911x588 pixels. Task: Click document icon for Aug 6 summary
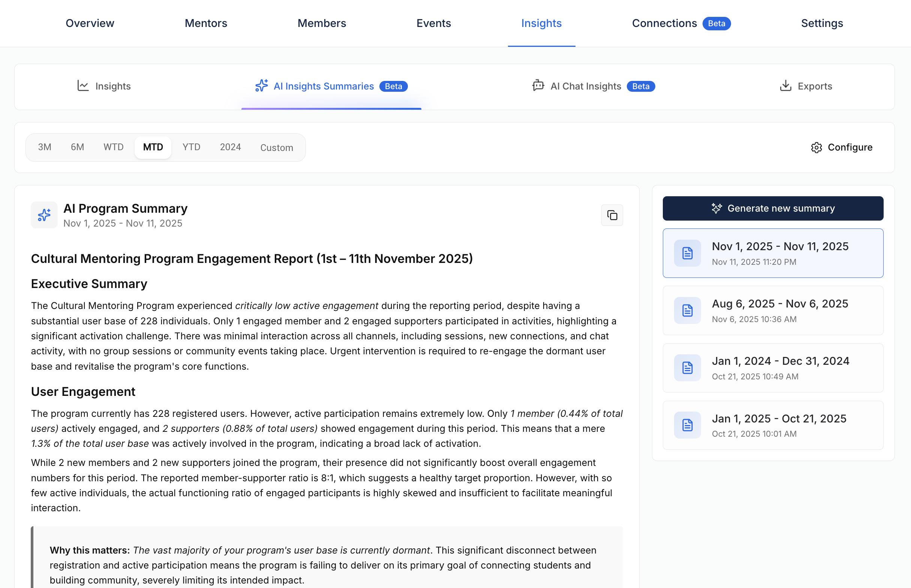pyautogui.click(x=687, y=310)
